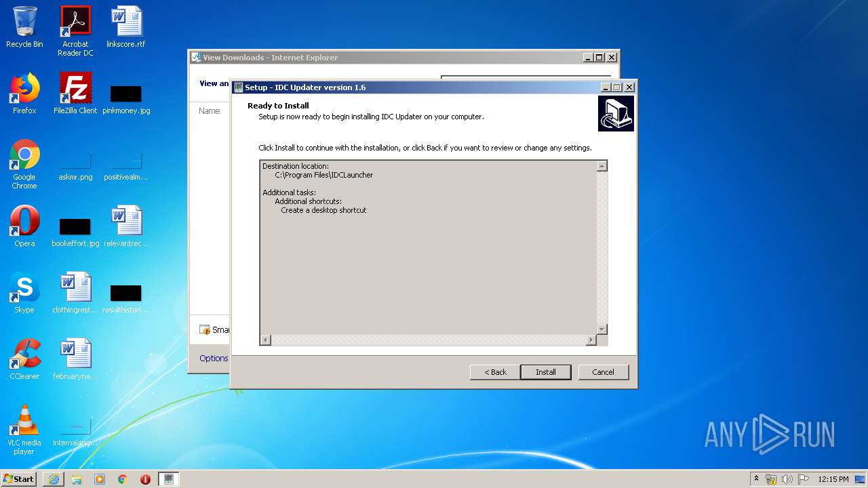This screenshot has height=488, width=868.
Task: Launch the VLC media player shortcut
Action: click(x=24, y=430)
